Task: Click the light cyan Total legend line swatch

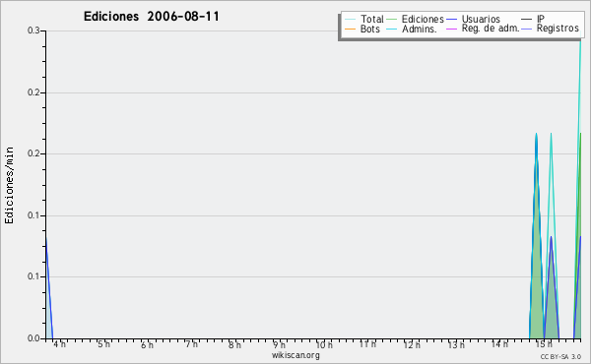Action: 350,20
